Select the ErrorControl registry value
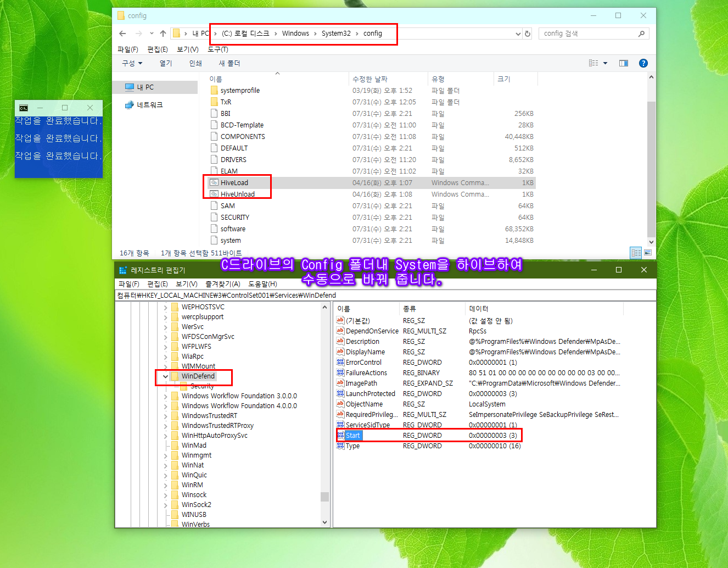728x568 pixels. pyautogui.click(x=363, y=363)
